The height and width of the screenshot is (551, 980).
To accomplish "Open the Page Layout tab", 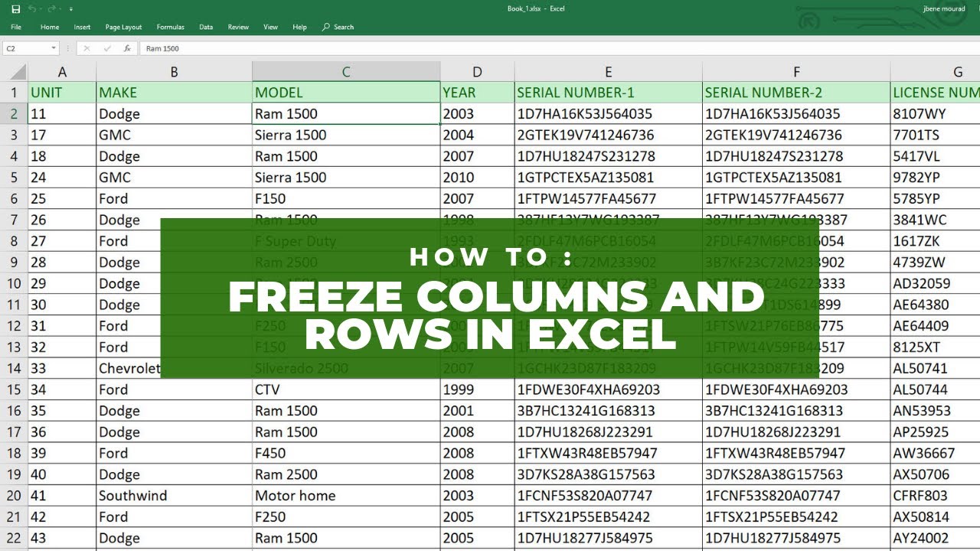I will pyautogui.click(x=123, y=27).
